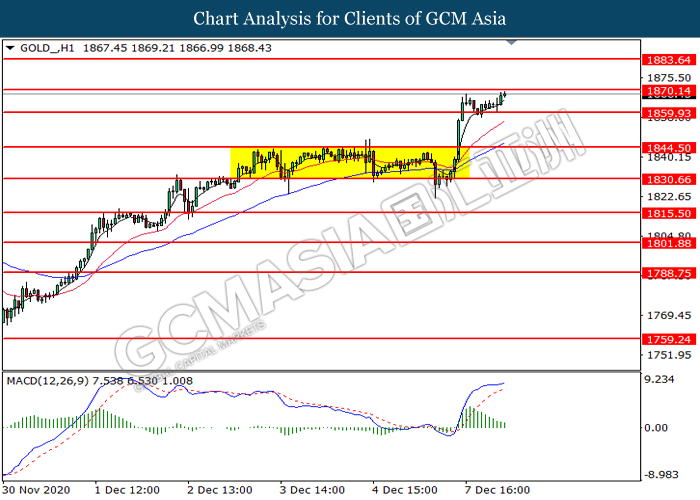Click the 30 Nov 2020 date label
The height and width of the screenshot is (500, 700).
click(x=36, y=490)
